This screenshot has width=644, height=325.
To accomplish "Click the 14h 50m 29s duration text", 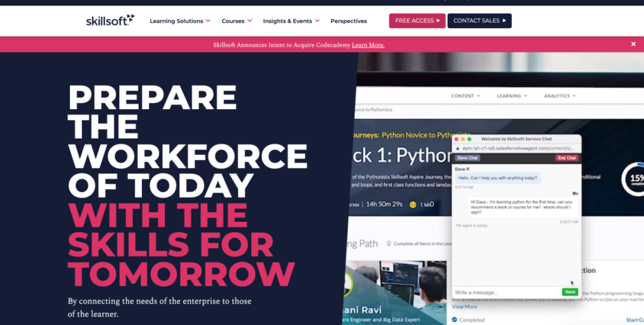I will click(385, 204).
